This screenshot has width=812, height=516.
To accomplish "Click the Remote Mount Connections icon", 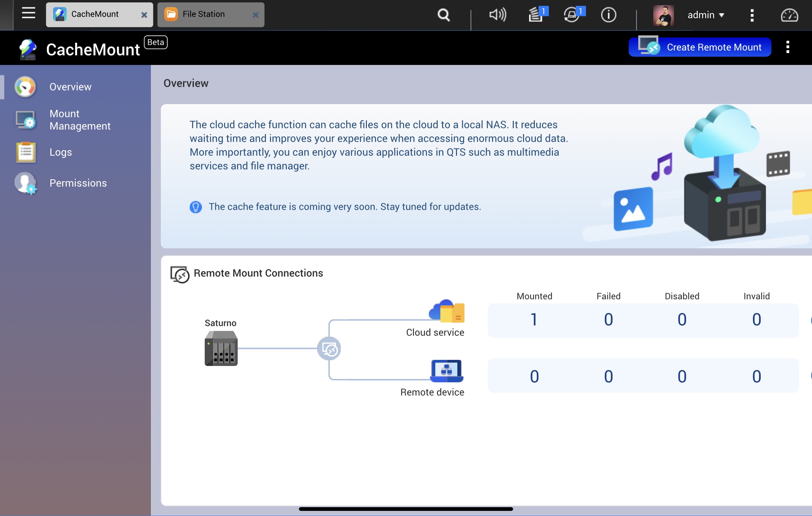I will [179, 273].
